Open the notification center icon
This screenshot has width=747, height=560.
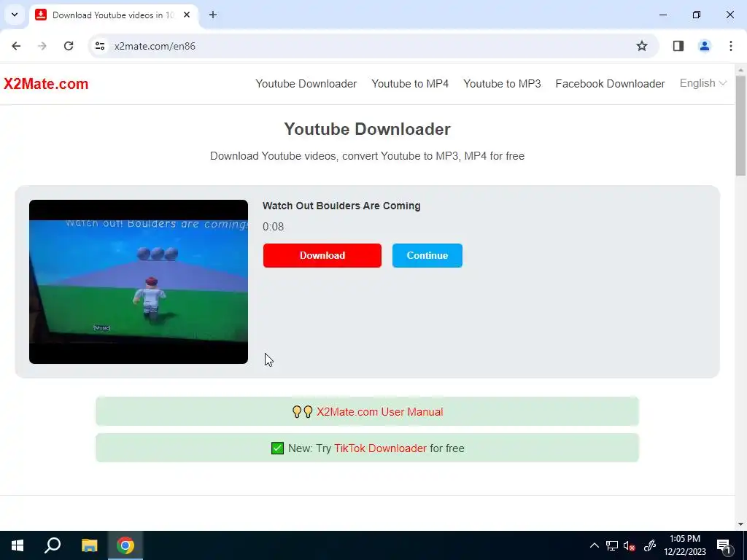(x=724, y=545)
